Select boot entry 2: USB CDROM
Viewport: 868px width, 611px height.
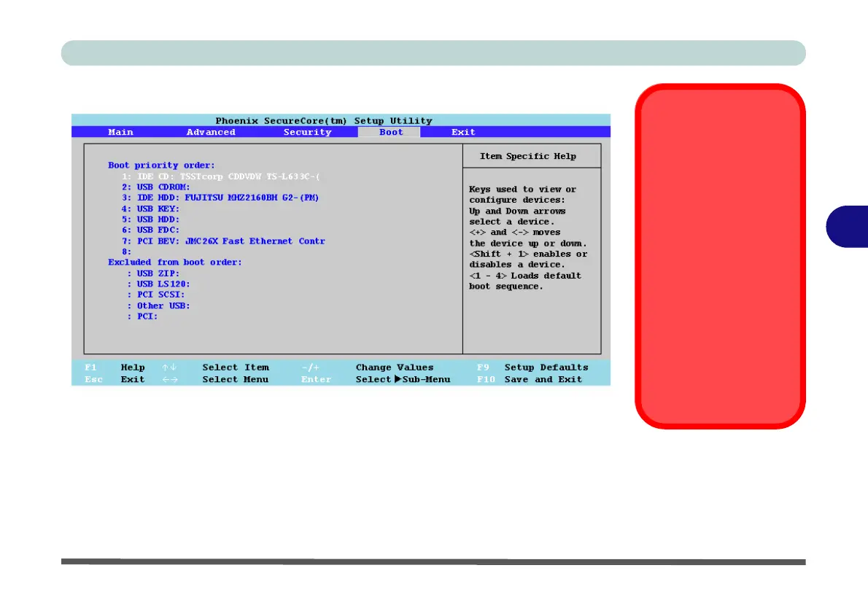156,187
